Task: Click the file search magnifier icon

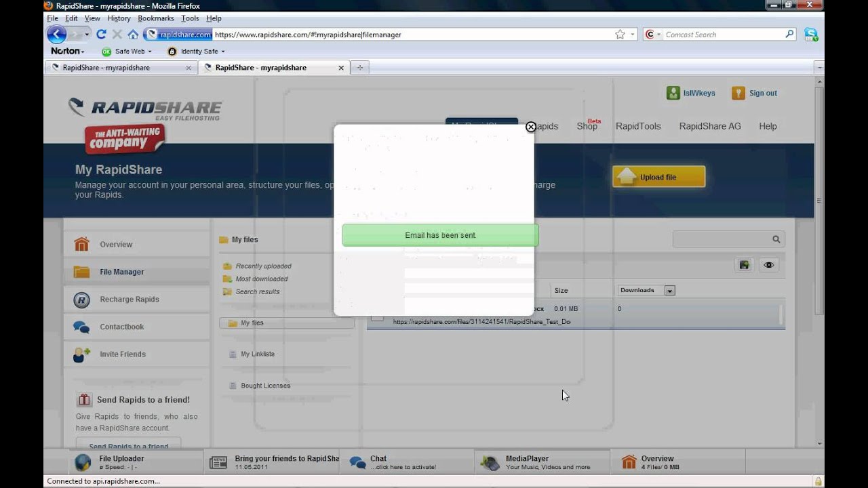Action: click(x=776, y=239)
